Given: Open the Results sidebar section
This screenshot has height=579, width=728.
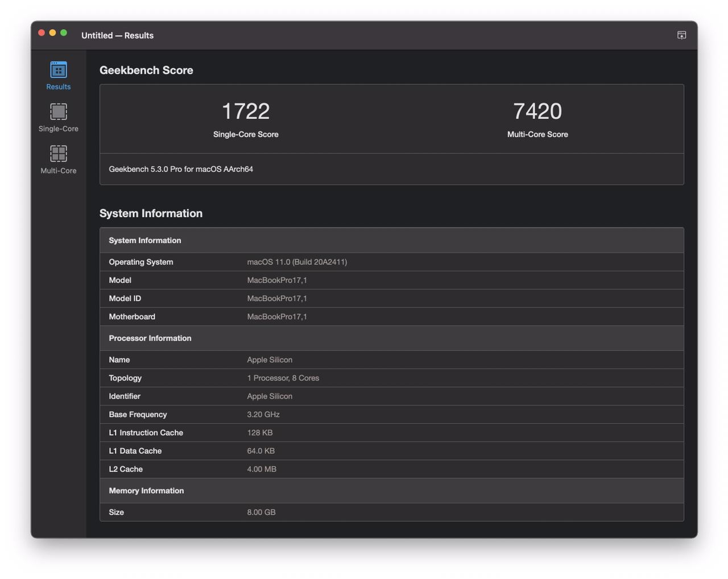Looking at the screenshot, I should click(x=59, y=76).
